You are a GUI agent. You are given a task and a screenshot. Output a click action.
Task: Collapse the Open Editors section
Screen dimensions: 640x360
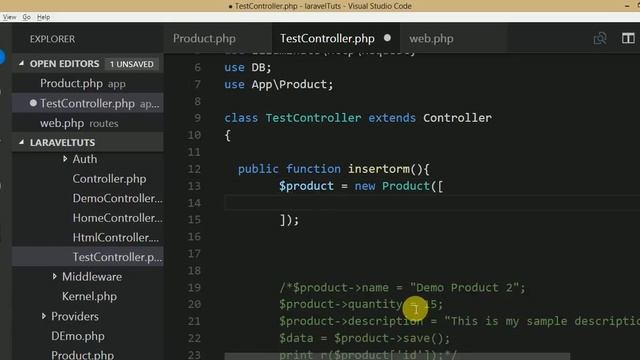pyautogui.click(x=21, y=64)
